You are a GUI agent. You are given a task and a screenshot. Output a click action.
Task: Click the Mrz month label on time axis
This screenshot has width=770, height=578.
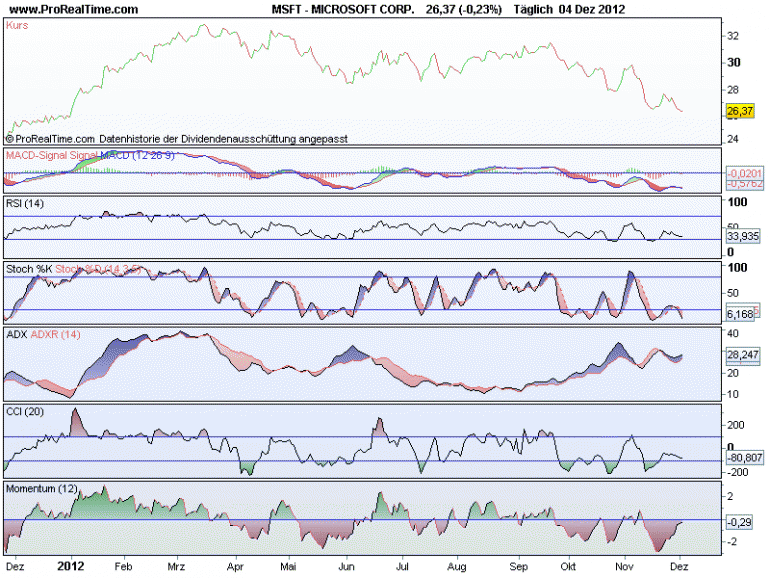(176, 566)
